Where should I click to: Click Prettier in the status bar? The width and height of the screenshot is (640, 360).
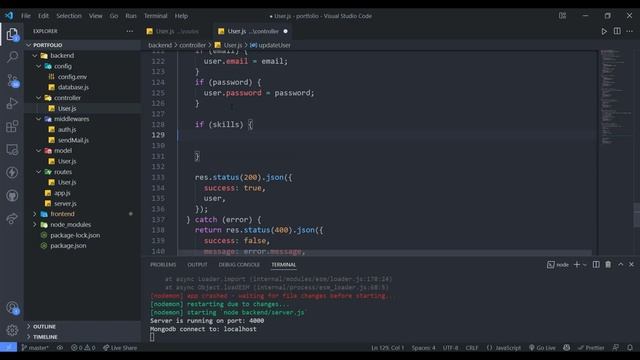point(591,348)
